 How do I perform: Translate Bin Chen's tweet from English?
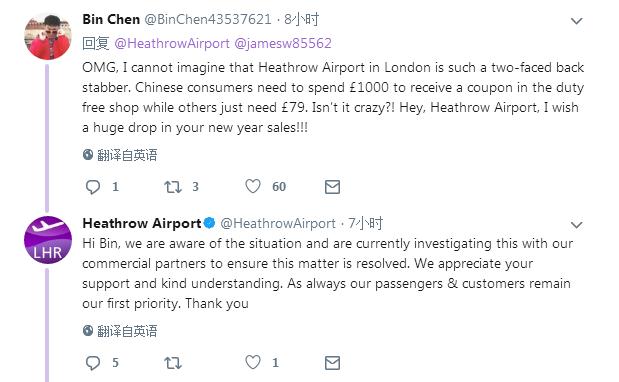click(x=120, y=155)
